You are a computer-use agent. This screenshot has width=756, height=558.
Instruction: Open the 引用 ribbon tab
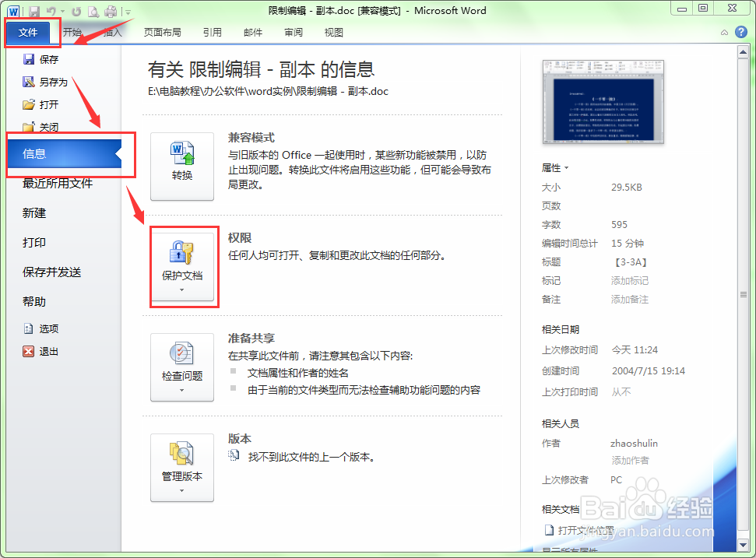(212, 32)
